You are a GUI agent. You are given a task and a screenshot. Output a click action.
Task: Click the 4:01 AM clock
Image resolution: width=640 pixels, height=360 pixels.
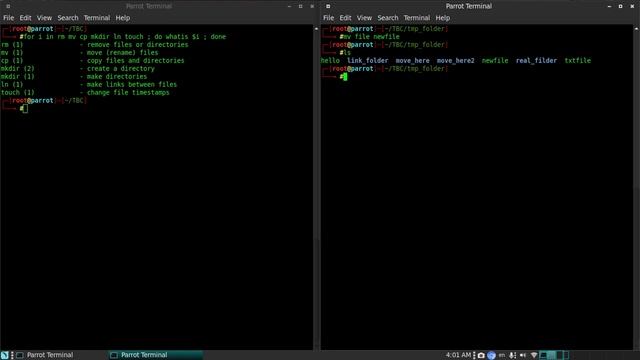458,355
